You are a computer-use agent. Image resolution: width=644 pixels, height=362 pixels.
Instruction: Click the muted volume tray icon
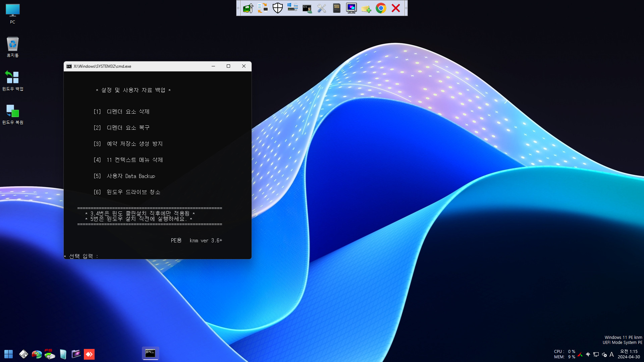pos(604,354)
